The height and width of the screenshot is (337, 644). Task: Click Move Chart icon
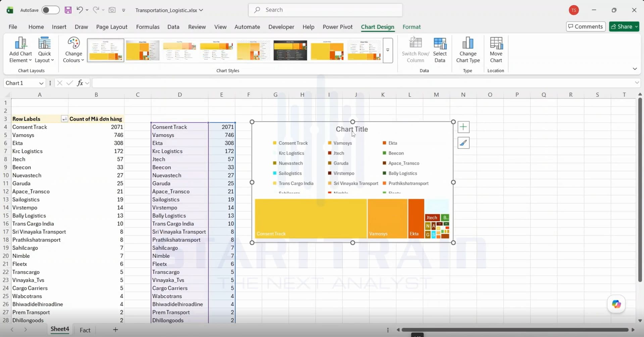point(496,50)
